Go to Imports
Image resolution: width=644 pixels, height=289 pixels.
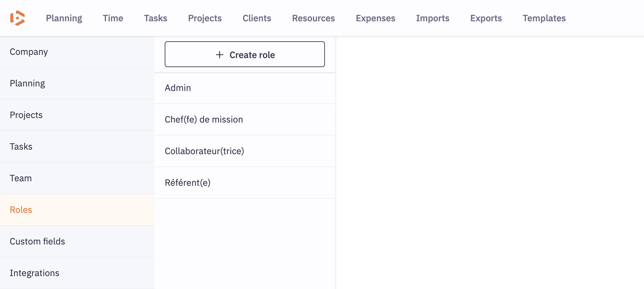[432, 18]
